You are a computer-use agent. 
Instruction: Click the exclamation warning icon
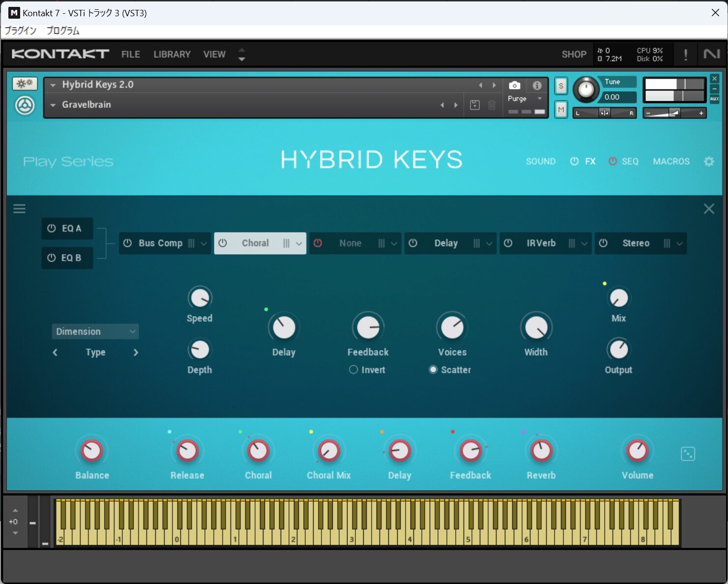pos(685,54)
